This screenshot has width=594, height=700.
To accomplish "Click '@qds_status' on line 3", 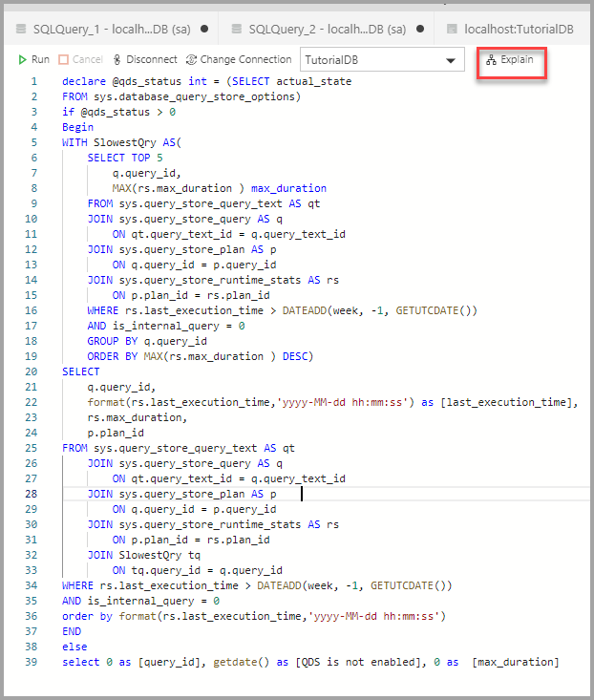I will 116,112.
